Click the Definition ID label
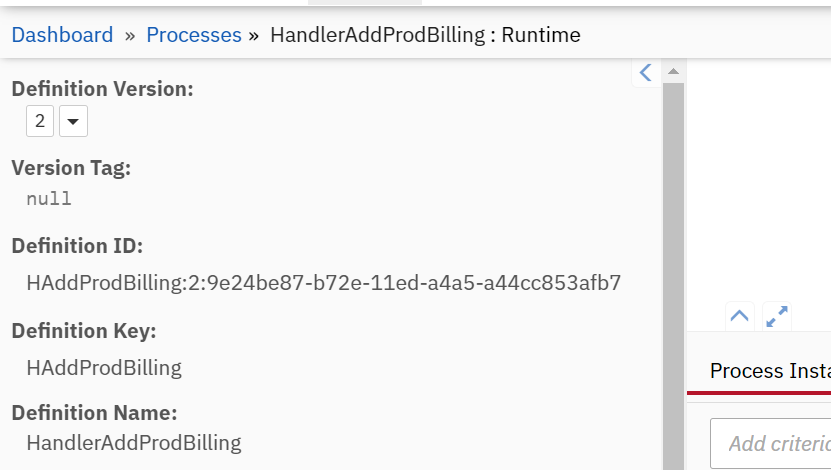Image resolution: width=831 pixels, height=470 pixels. click(77, 246)
